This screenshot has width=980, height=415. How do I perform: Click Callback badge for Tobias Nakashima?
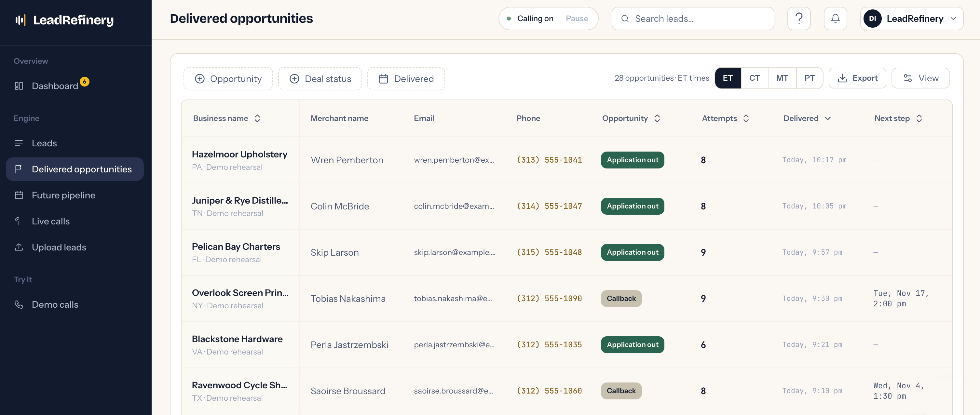pos(621,299)
